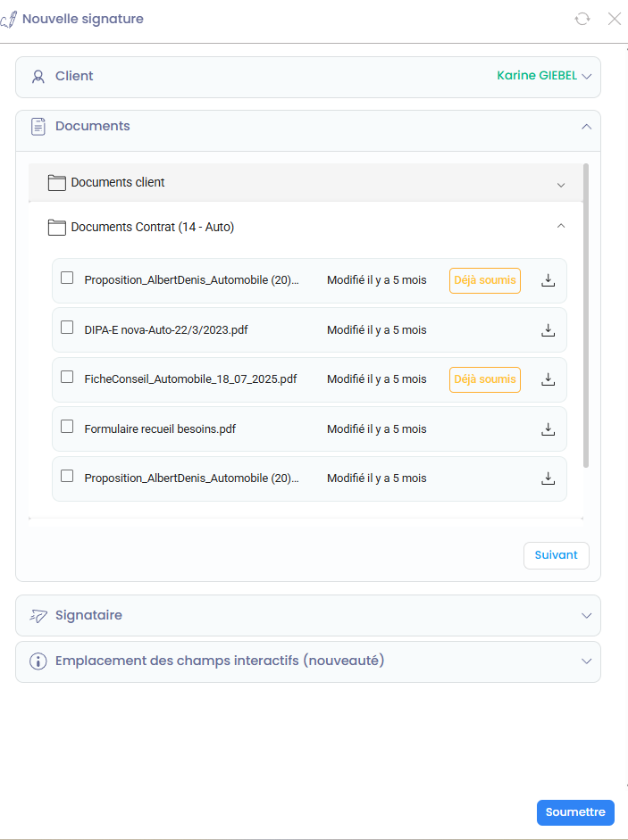Click the info icon beside Emplacement des champs

coord(38,661)
